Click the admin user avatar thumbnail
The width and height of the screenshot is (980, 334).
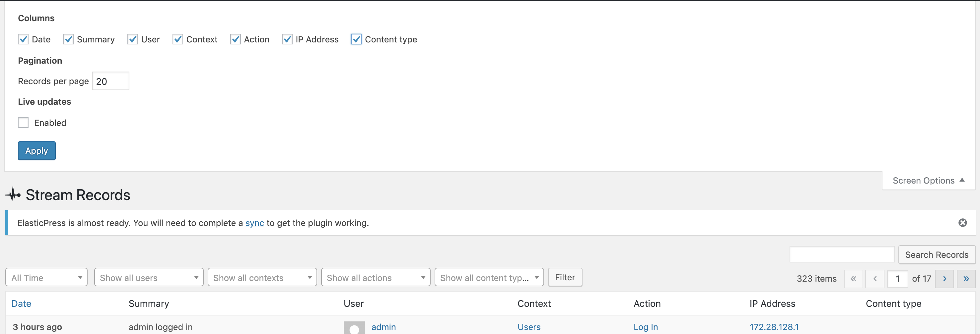click(354, 328)
